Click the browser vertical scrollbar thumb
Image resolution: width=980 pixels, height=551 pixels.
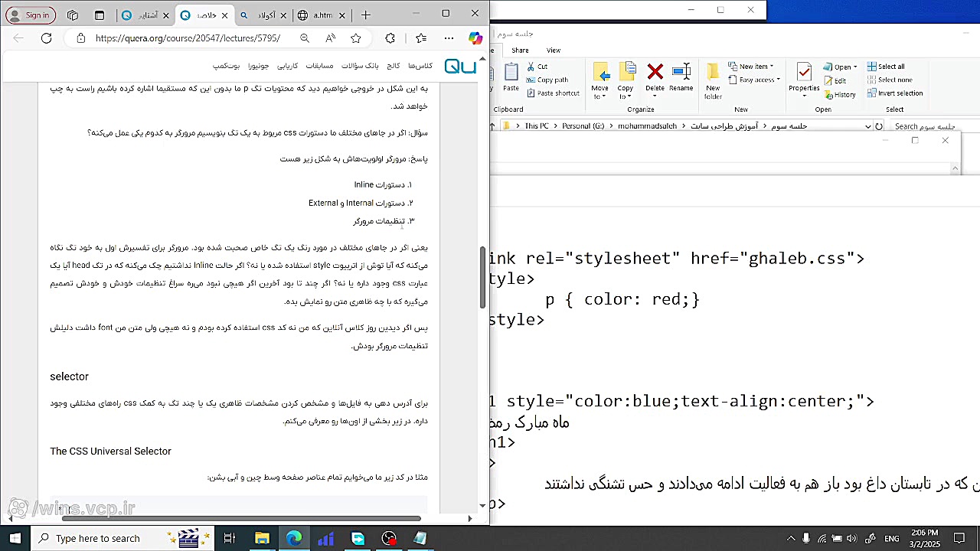click(482, 277)
